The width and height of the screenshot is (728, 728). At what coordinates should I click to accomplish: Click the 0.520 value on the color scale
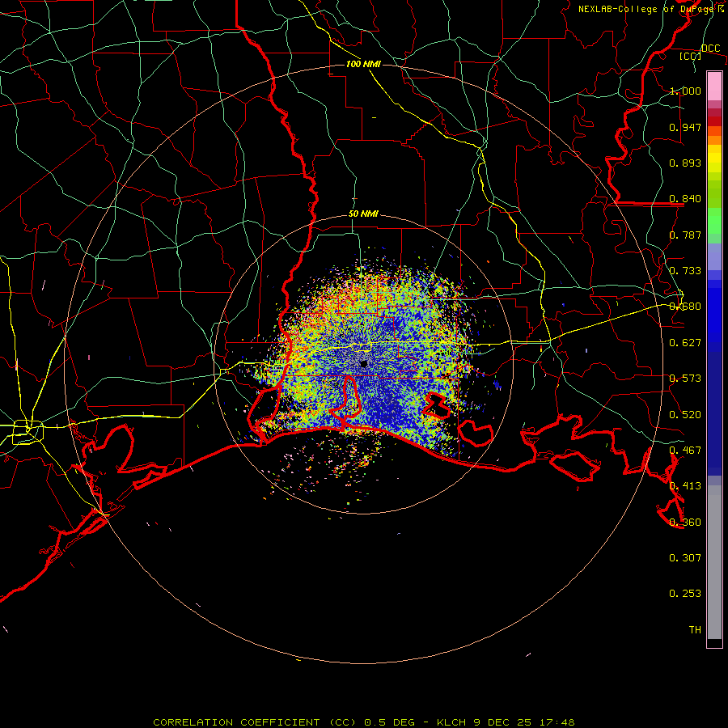pyautogui.click(x=685, y=415)
